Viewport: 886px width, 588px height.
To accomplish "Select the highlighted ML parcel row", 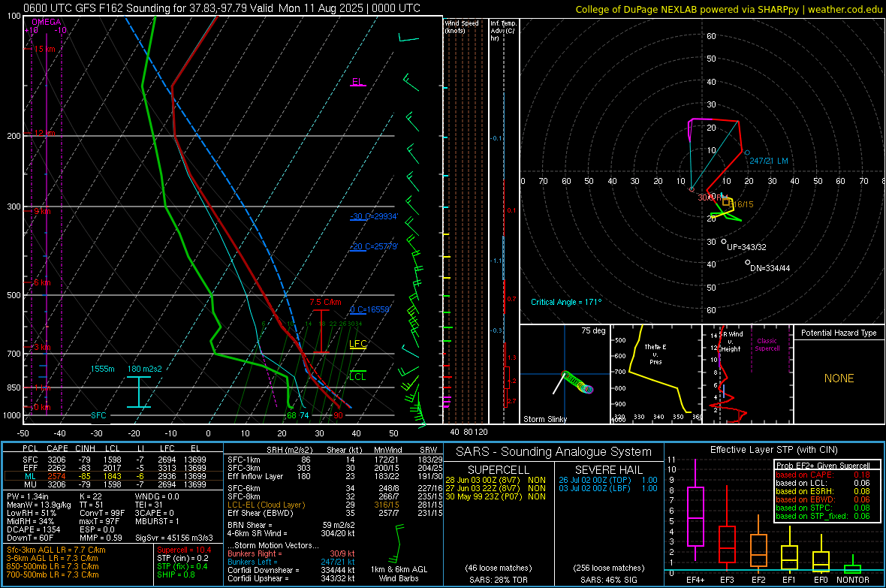I will [115, 476].
